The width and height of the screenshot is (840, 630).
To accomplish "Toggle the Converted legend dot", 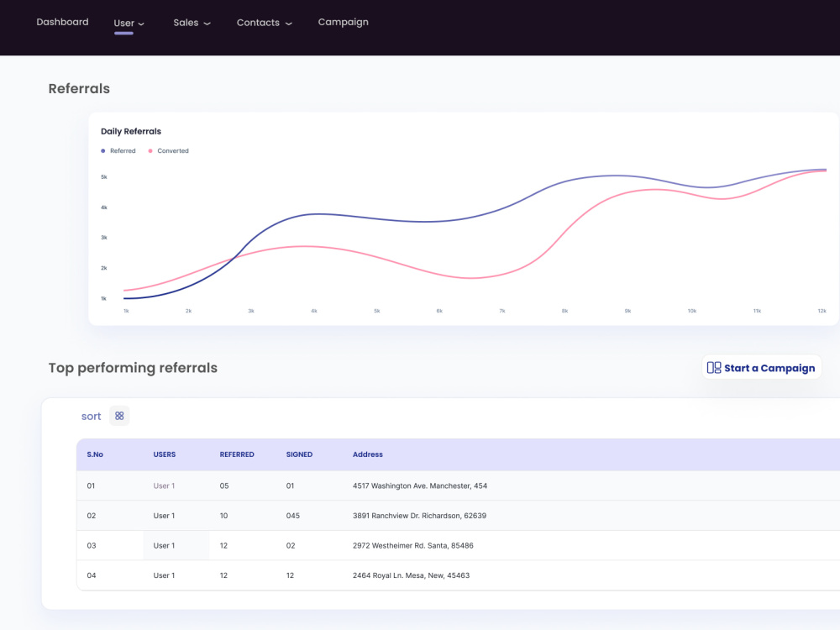I will 150,151.
